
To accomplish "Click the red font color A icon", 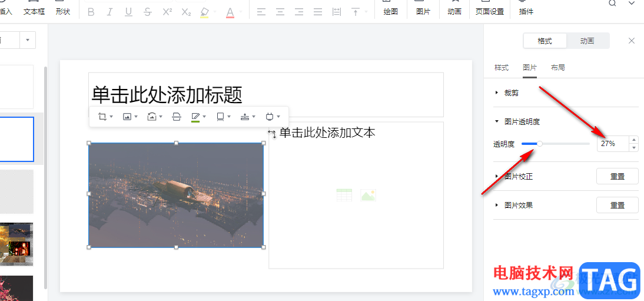I will coord(230,12).
